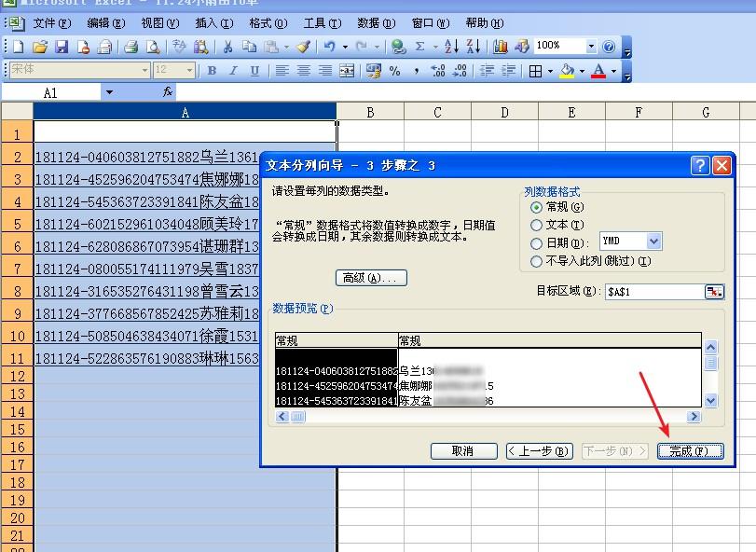Click the AutoSum sigma icon
The width and height of the screenshot is (756, 552).
pyautogui.click(x=419, y=47)
